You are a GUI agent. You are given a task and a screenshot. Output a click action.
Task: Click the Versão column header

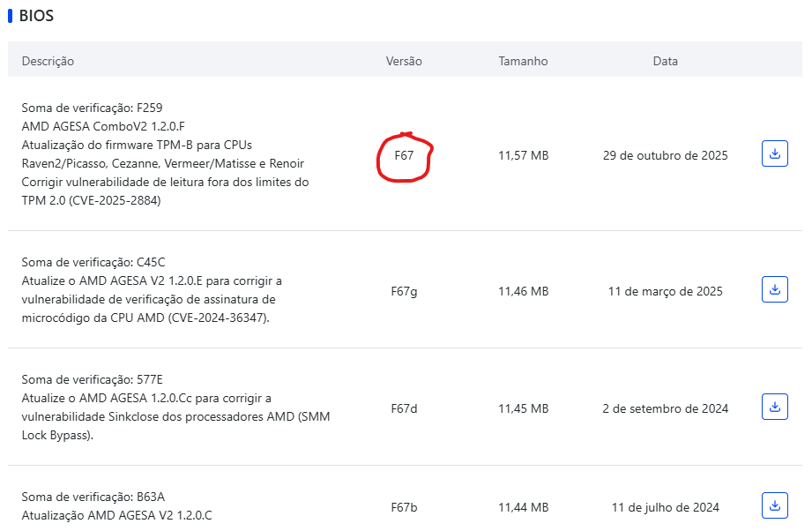click(404, 61)
